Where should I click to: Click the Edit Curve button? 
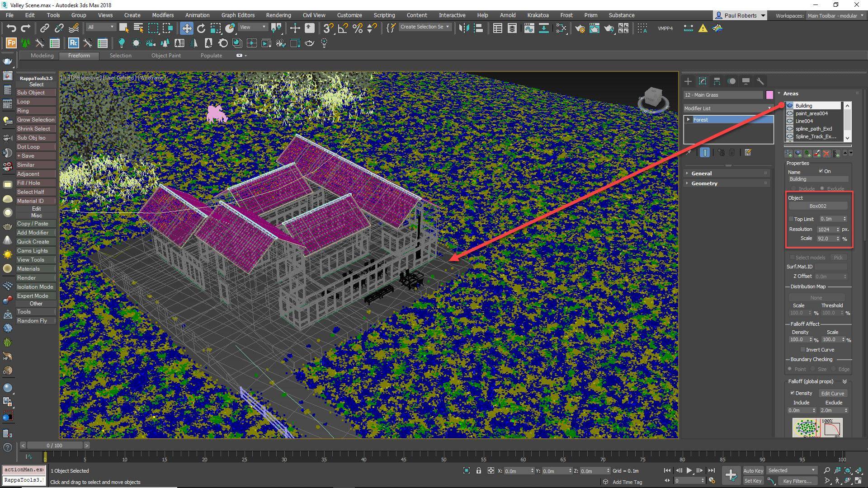pos(833,394)
